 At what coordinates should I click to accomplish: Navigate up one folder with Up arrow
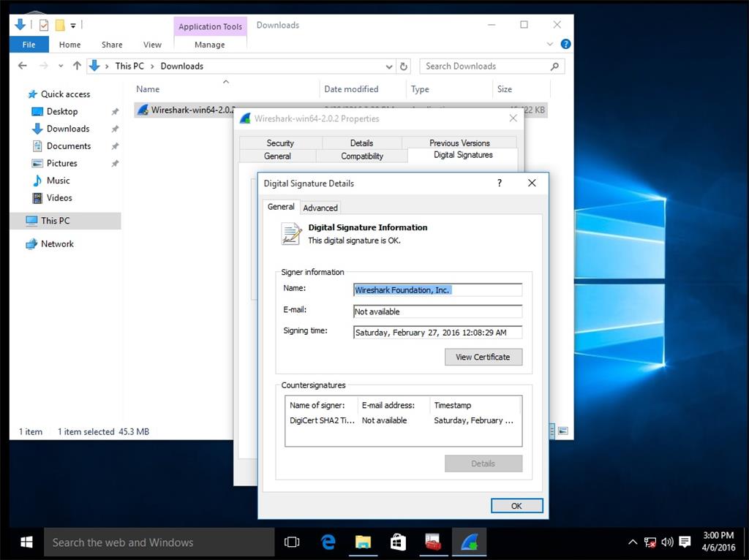[x=77, y=66]
